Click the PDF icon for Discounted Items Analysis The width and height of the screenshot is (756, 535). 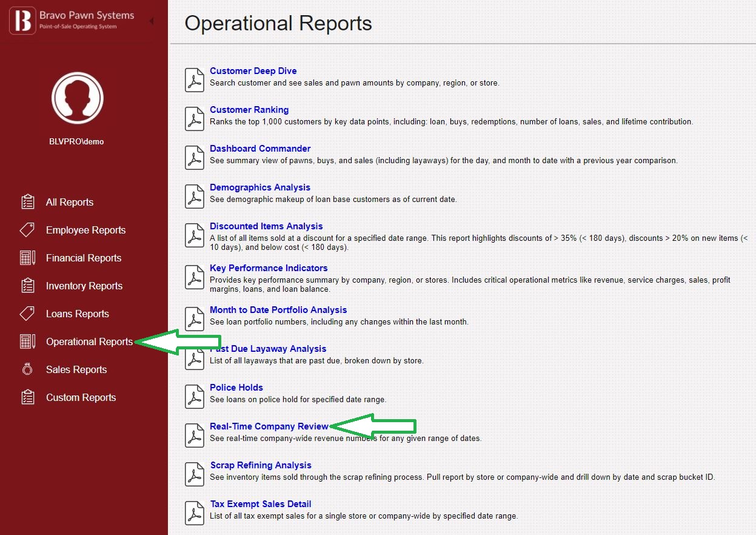click(x=195, y=235)
